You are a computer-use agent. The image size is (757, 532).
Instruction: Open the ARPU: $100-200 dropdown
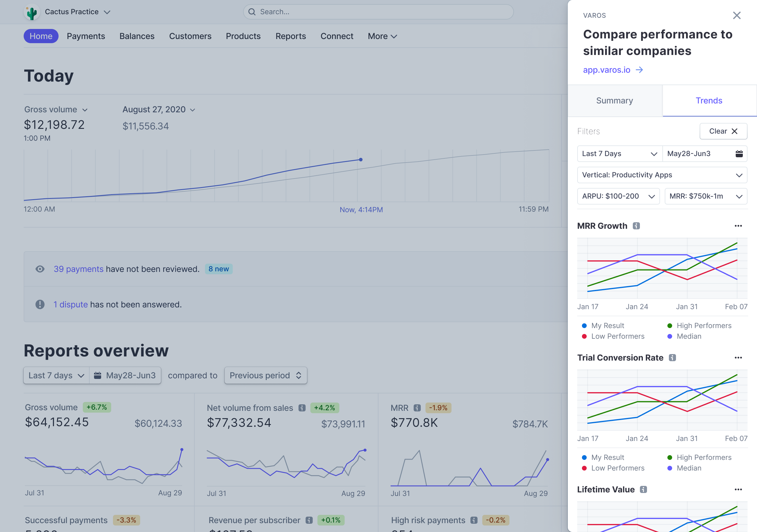click(x=618, y=197)
